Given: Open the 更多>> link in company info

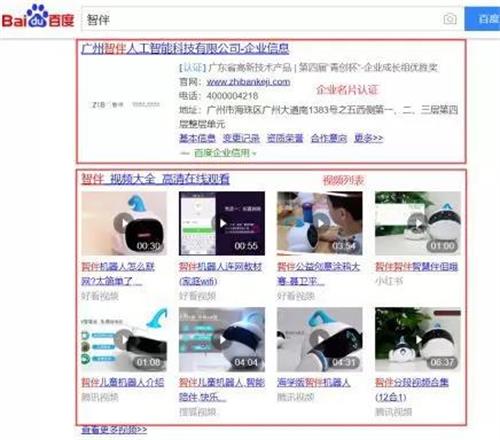Looking at the screenshot, I should (368, 138).
